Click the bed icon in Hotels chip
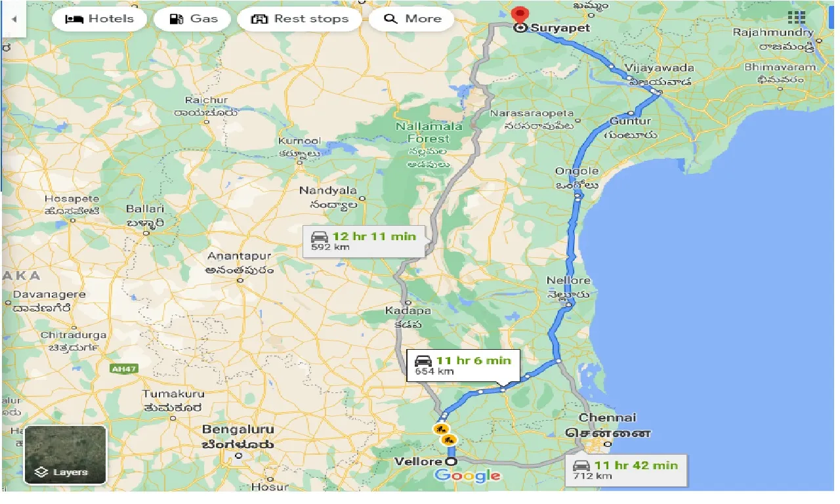Image resolution: width=840 pixels, height=504 pixels. point(74,19)
